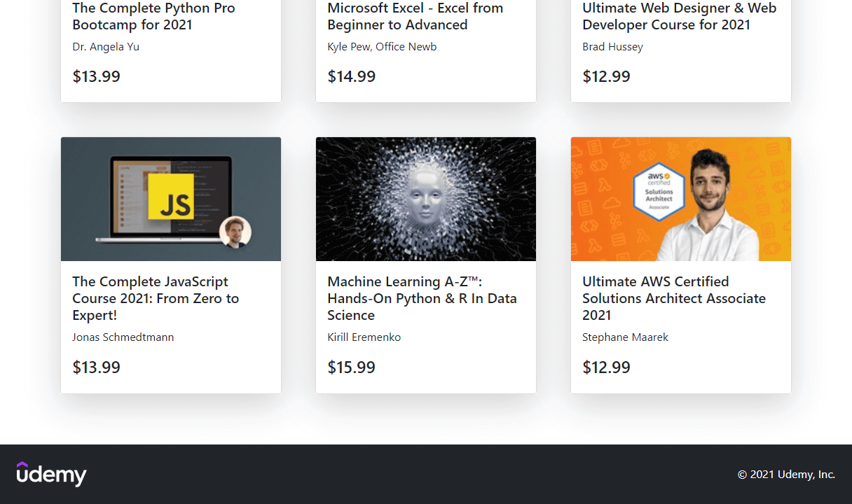Click Ultimate AWS Certified Solutions Architect title
The height and width of the screenshot is (504, 852).
(674, 298)
